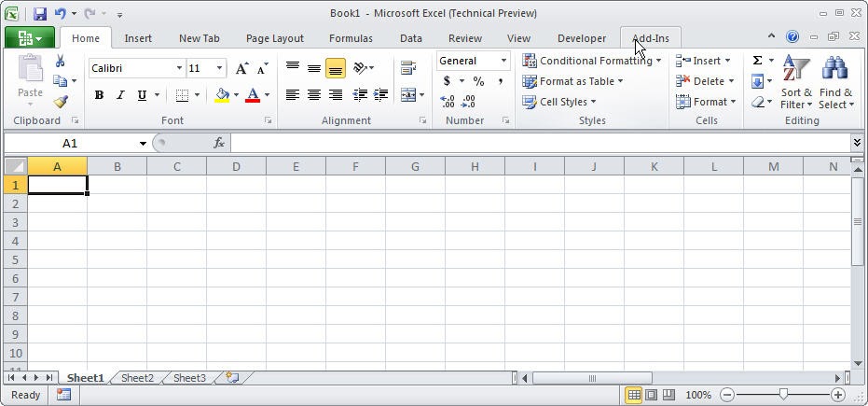Viewport: 868px width, 406px height.
Task: Click Align Text Right icon
Action: pyautogui.click(x=335, y=95)
